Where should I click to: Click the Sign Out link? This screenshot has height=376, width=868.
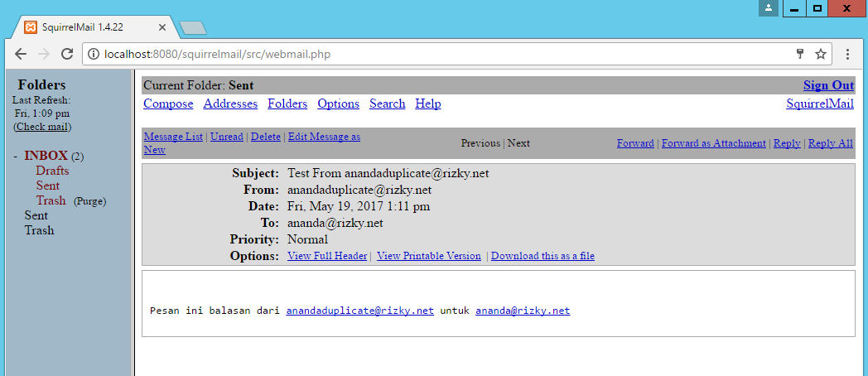[829, 85]
